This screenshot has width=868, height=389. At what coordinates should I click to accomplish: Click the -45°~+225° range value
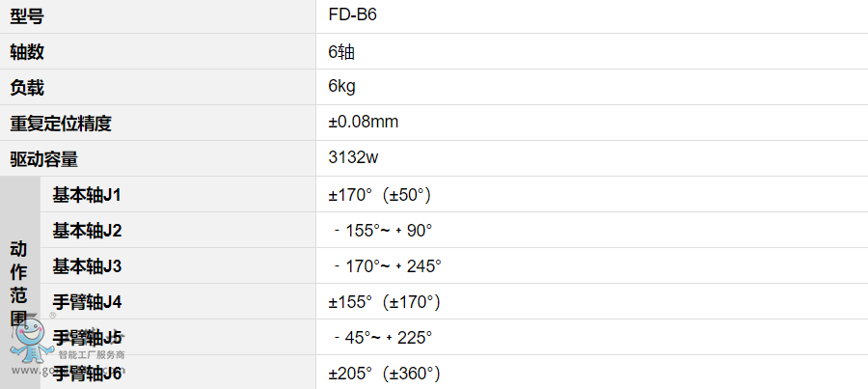[382, 338]
